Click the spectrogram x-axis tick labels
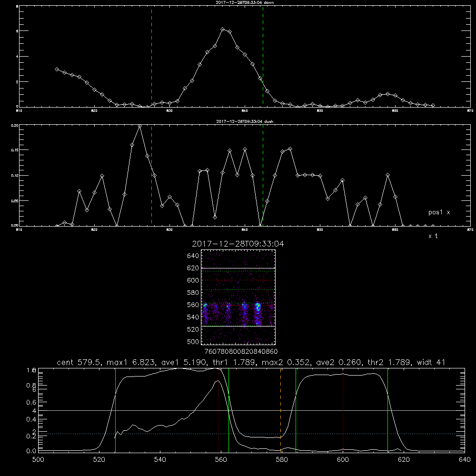476x476 pixels. click(241, 352)
